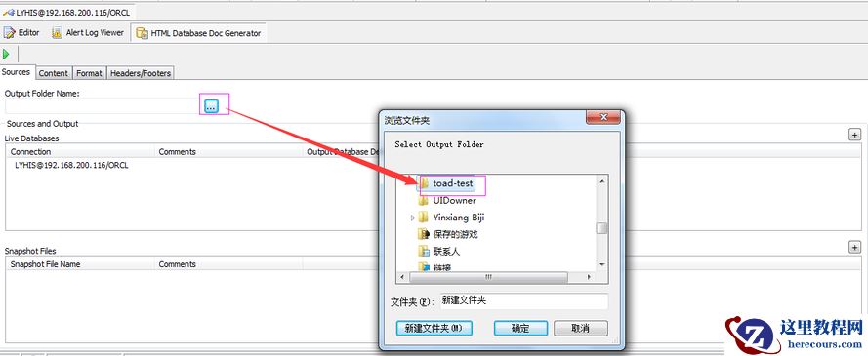
Task: Browse for output folder with ellipsis button
Action: point(211,106)
